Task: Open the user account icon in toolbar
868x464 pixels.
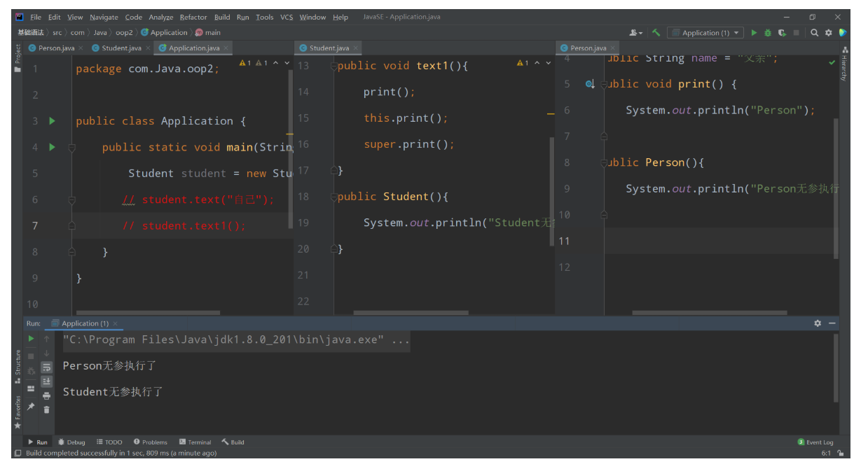Action: point(636,33)
